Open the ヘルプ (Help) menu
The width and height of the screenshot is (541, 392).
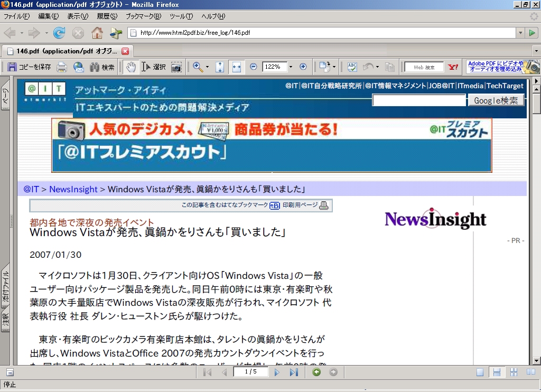click(213, 16)
